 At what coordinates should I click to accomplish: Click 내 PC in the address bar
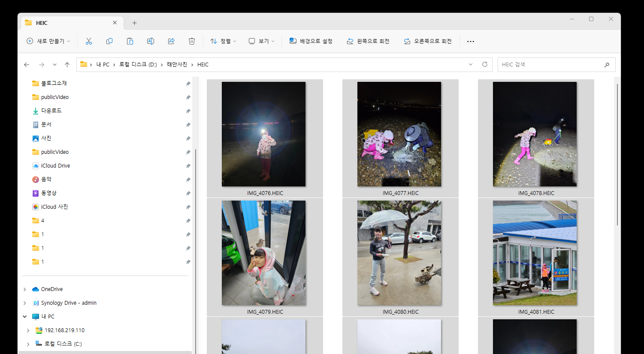click(x=103, y=65)
